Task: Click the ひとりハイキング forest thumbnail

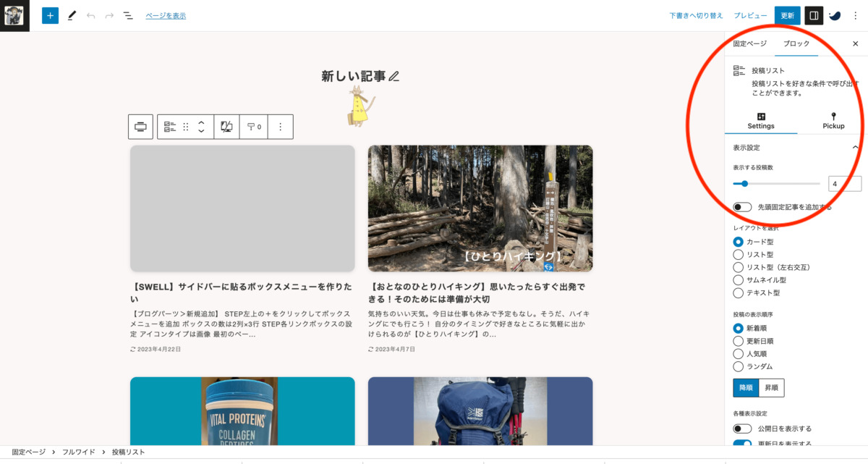Action: [480, 208]
